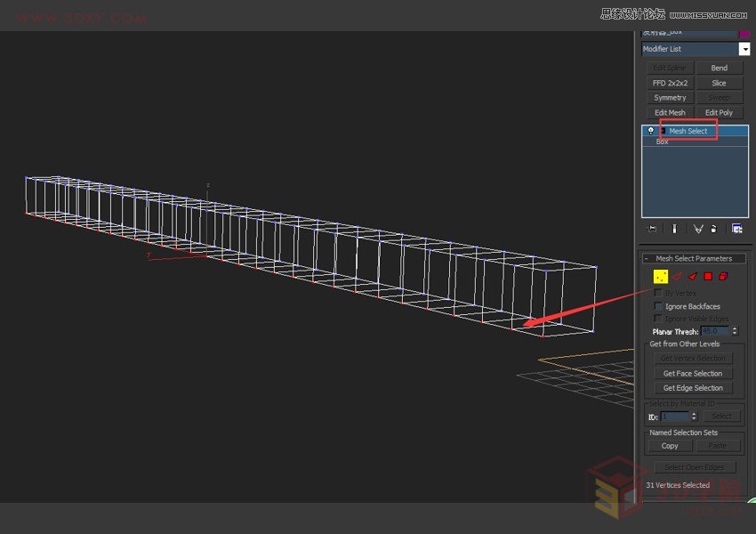Click the Make Unique icon under the stack
Viewport: 756px width, 534px height.
click(698, 230)
